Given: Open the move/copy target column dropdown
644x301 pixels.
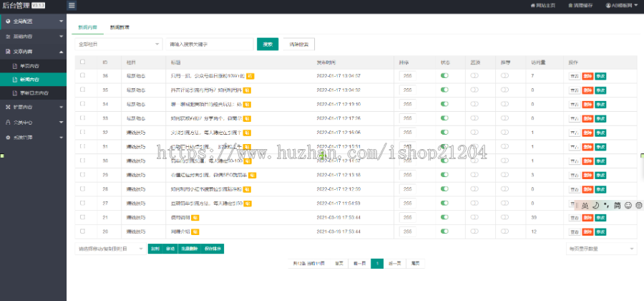Looking at the screenshot, I should point(110,249).
